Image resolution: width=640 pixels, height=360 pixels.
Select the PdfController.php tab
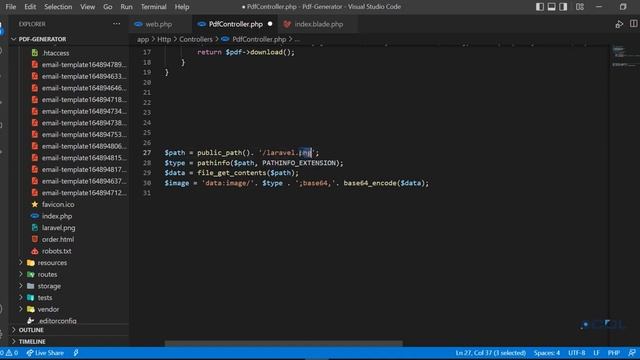(235, 24)
